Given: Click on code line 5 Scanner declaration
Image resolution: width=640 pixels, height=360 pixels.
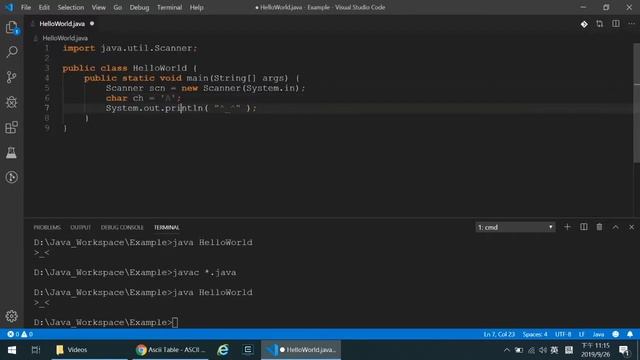Looking at the screenshot, I should coord(205,88).
